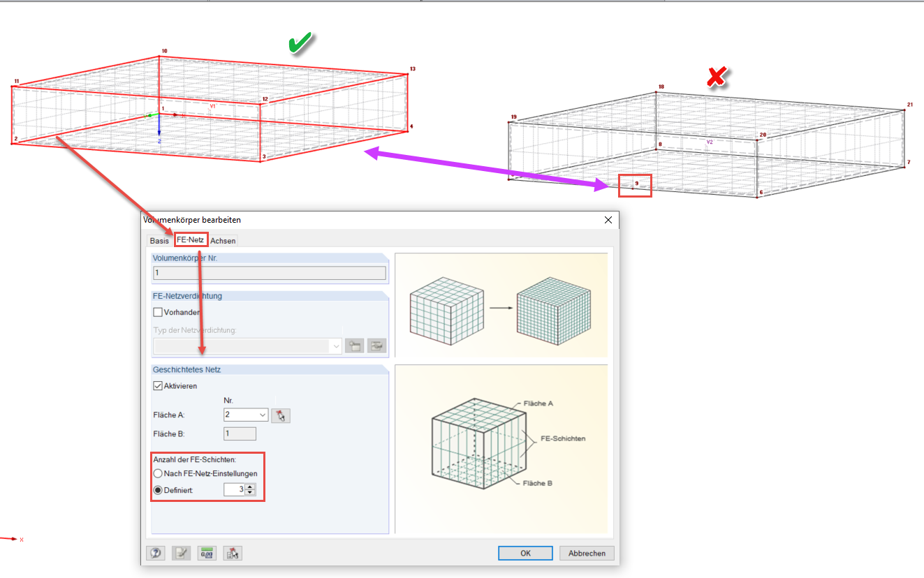Image resolution: width=924 pixels, height=578 pixels.
Task: Click the Fläche B number field
Action: (x=240, y=433)
